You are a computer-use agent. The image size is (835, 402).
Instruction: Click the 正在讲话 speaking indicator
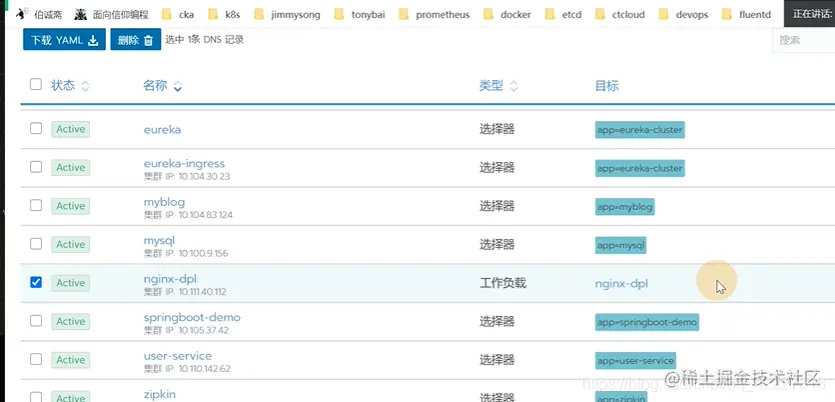(x=809, y=14)
